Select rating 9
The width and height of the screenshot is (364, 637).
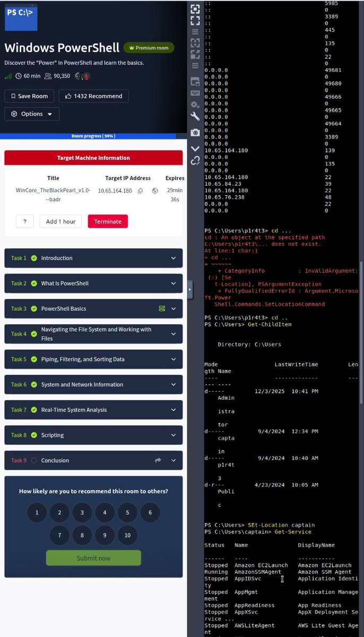105,535
